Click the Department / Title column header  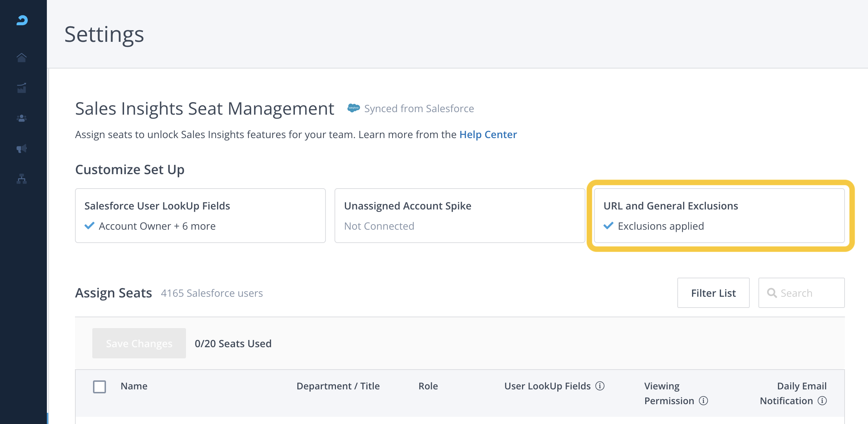(338, 386)
